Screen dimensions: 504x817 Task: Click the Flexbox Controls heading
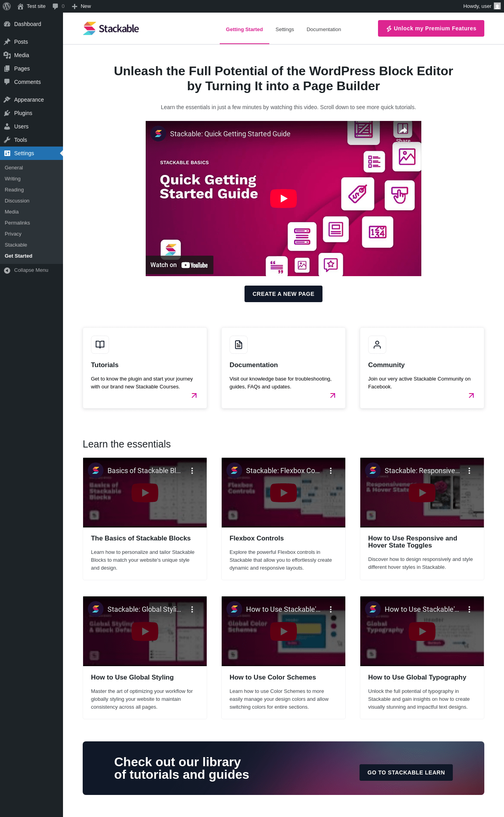(x=256, y=538)
